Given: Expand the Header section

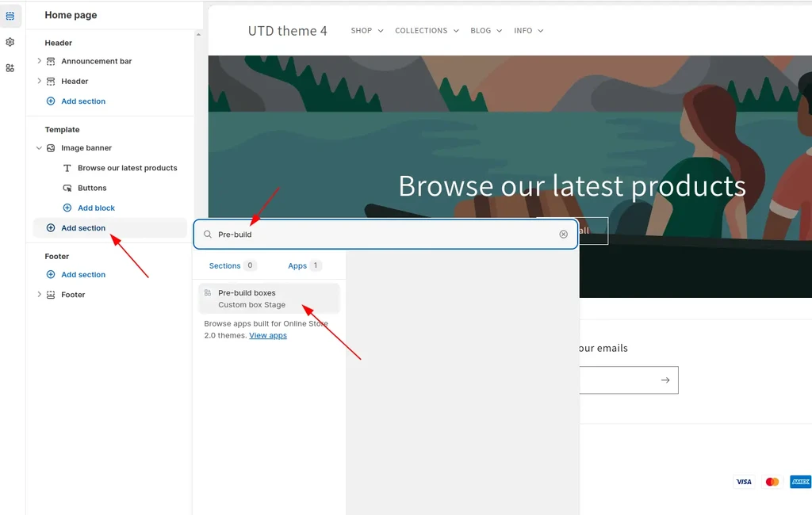Looking at the screenshot, I should pyautogui.click(x=39, y=82).
